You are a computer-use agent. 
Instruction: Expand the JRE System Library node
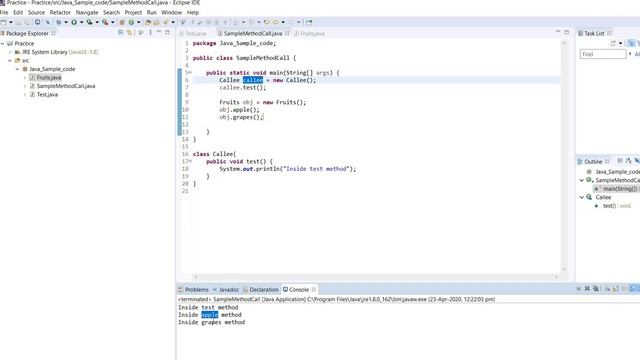coord(10,52)
